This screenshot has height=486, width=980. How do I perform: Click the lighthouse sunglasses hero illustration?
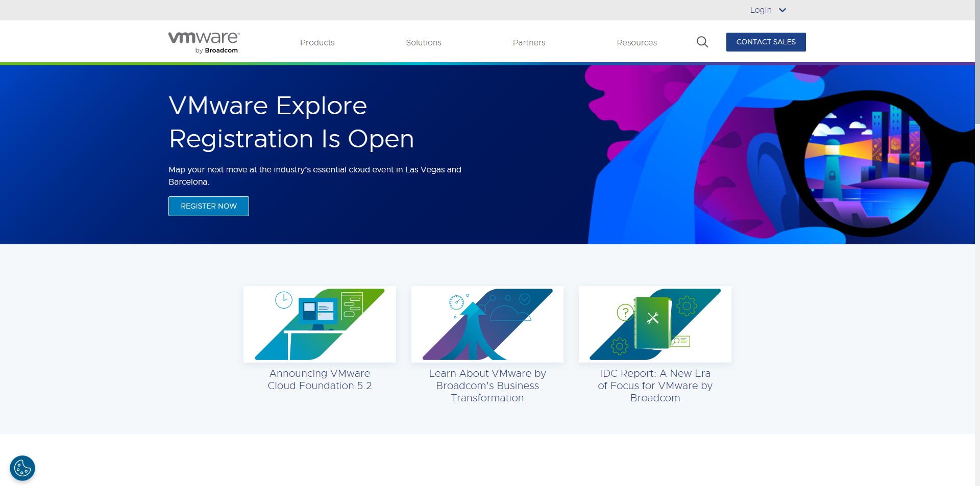(x=781, y=155)
